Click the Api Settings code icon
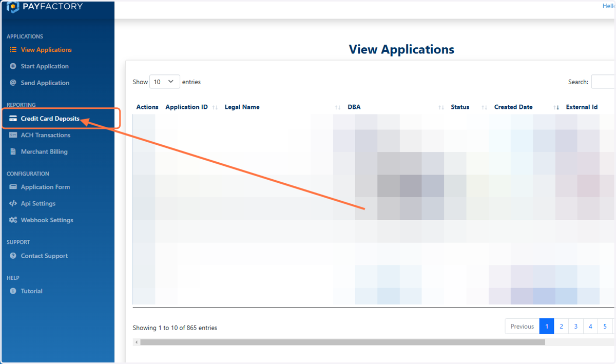The height and width of the screenshot is (364, 616). 13,203
